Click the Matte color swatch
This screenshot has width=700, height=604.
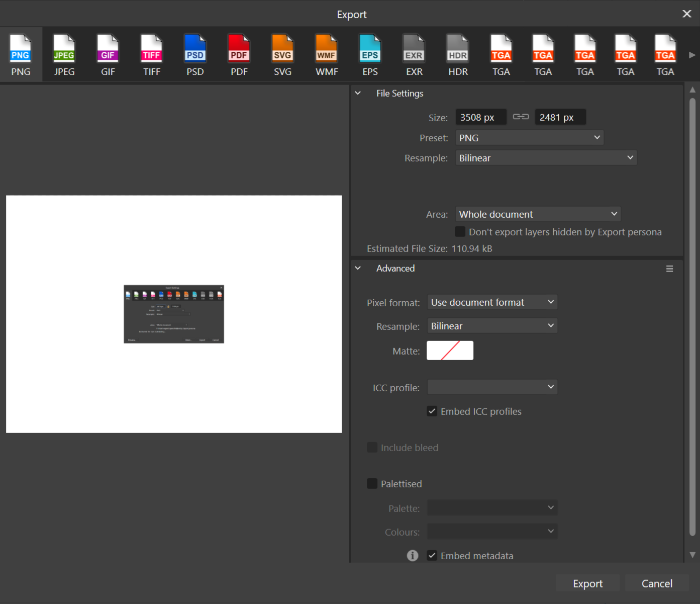pos(450,351)
